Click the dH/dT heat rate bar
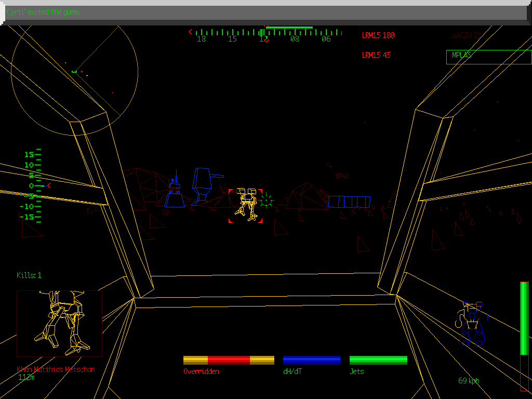This screenshot has width=532, height=399. pos(311,359)
